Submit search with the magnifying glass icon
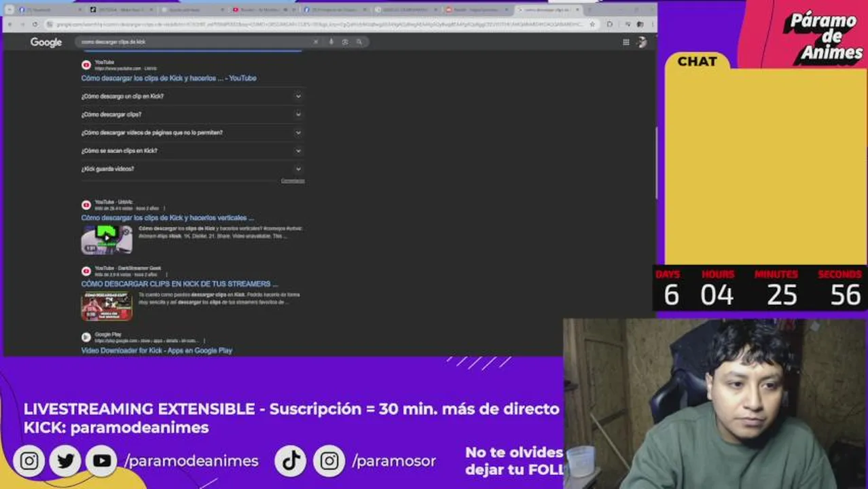Image resolution: width=868 pixels, height=489 pixels. pos(359,42)
